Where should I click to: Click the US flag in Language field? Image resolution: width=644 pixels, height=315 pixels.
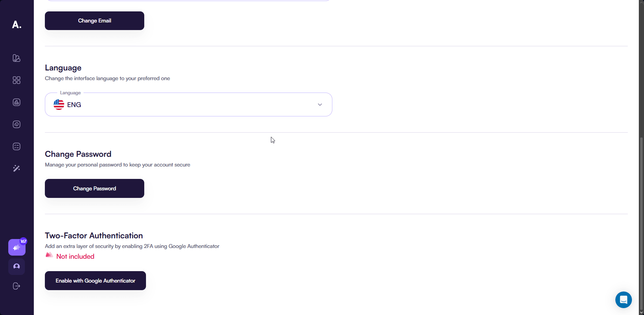(59, 105)
